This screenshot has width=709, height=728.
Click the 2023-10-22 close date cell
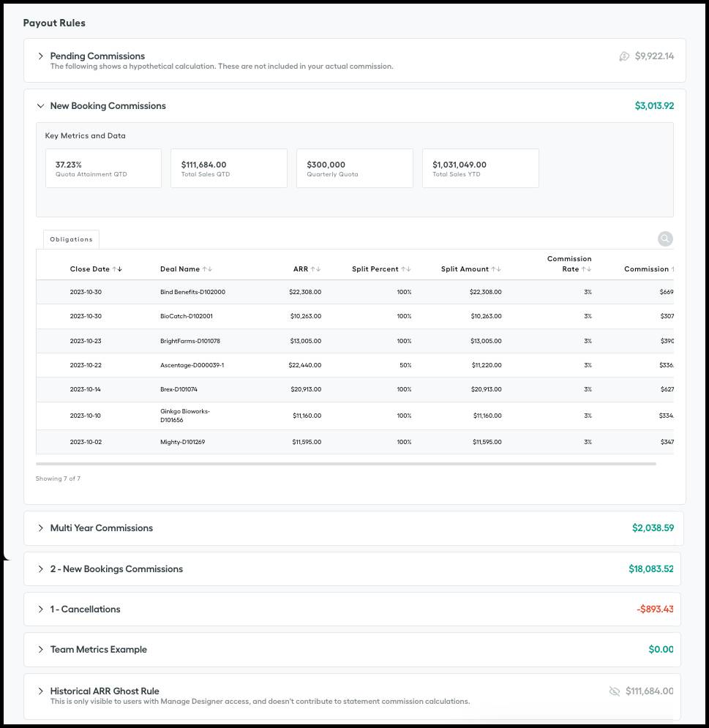(x=86, y=365)
